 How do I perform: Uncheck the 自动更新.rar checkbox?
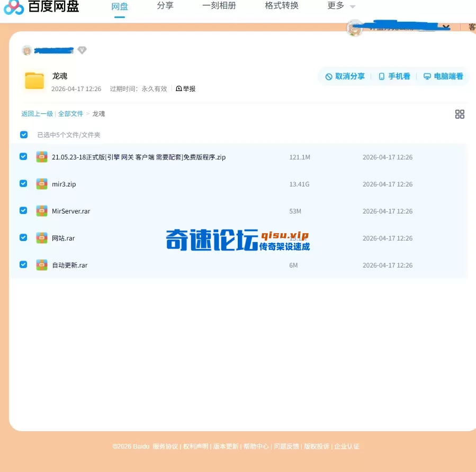tap(23, 265)
